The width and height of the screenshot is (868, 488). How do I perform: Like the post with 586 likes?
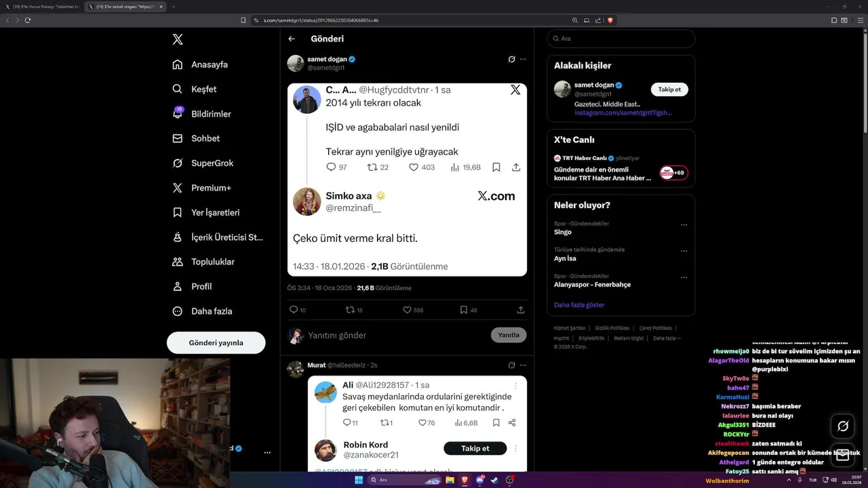coord(413,310)
